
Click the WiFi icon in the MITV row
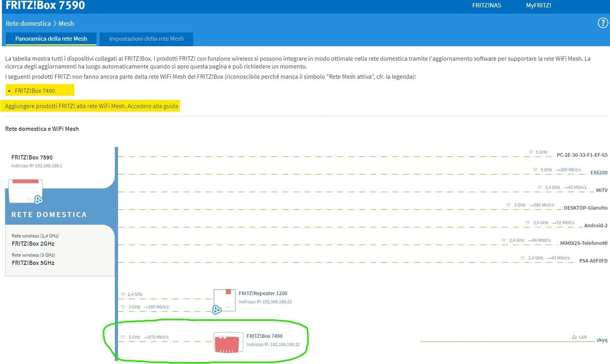(x=539, y=188)
